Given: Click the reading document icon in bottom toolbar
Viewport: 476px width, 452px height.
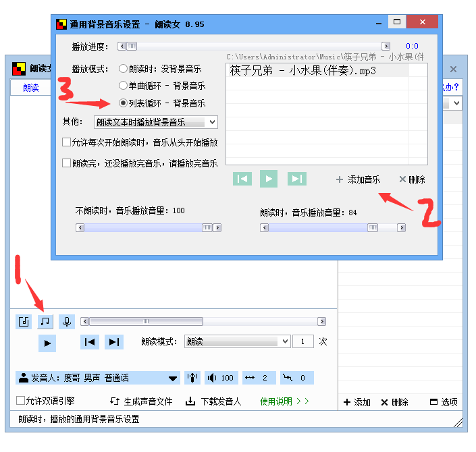Looking at the screenshot, I should (x=24, y=322).
